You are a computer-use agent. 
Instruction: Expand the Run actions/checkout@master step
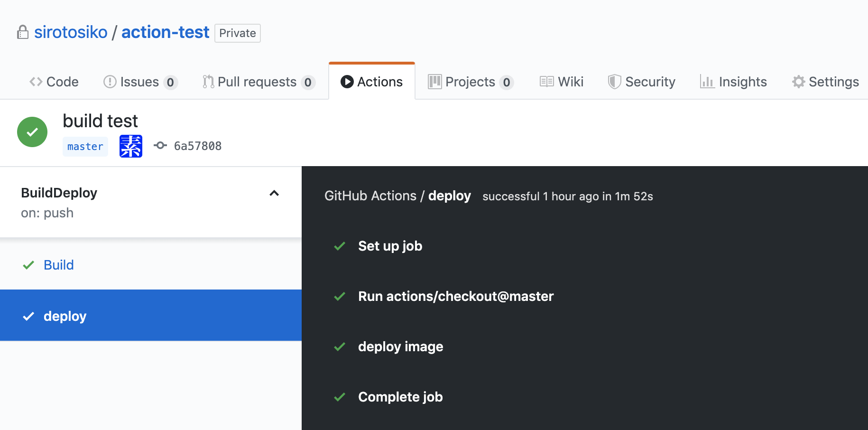tap(456, 296)
